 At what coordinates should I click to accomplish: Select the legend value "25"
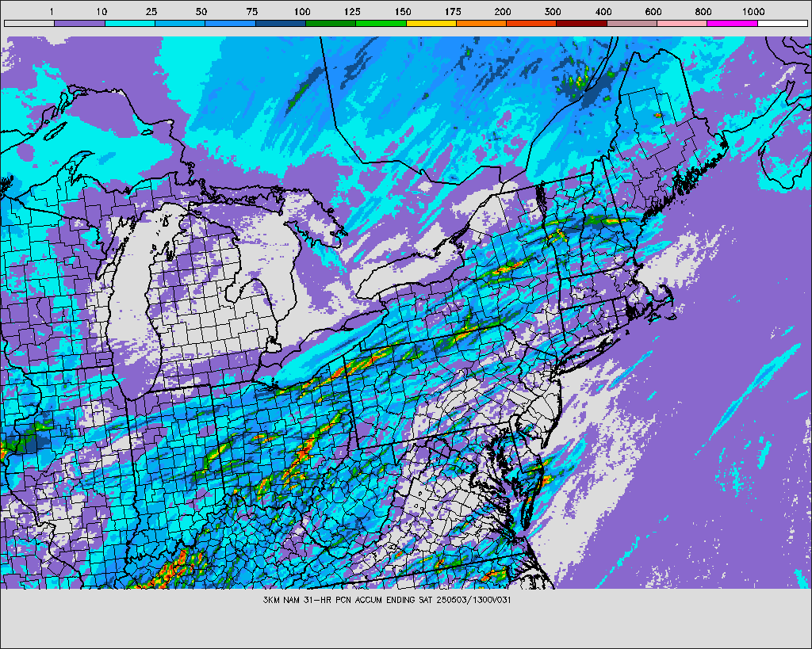[151, 11]
